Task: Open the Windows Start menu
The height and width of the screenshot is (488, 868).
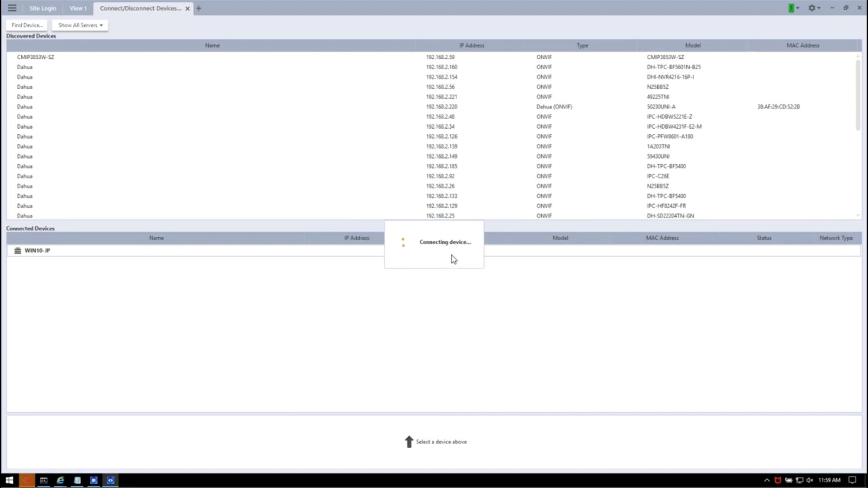Action: coord(9,480)
